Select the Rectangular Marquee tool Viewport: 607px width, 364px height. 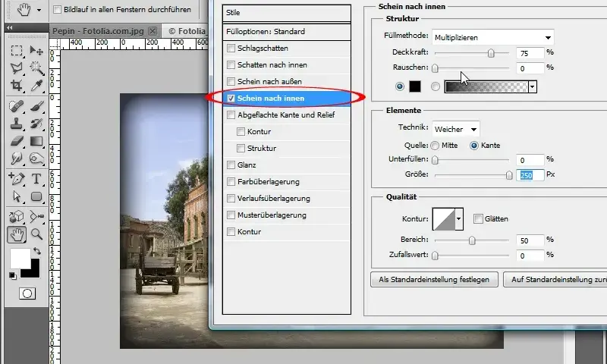click(16, 51)
